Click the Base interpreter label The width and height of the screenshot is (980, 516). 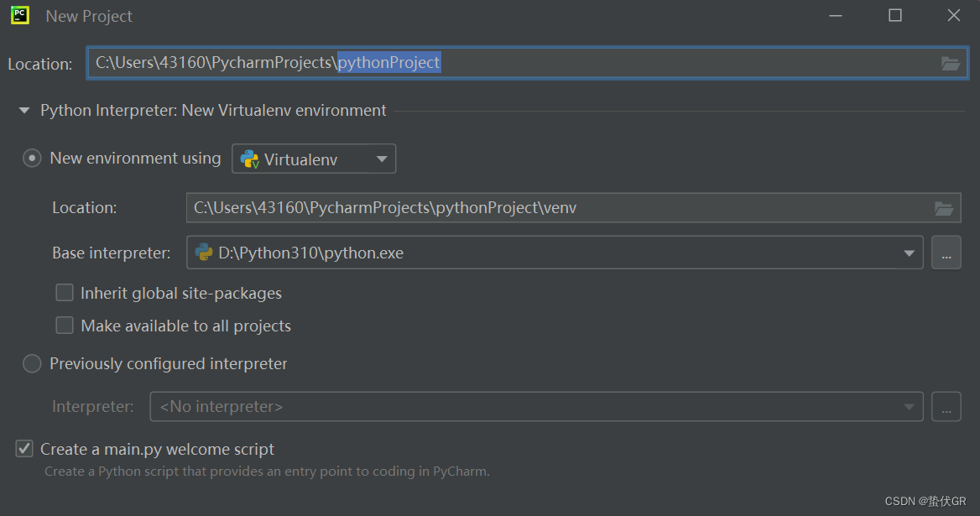[112, 253]
